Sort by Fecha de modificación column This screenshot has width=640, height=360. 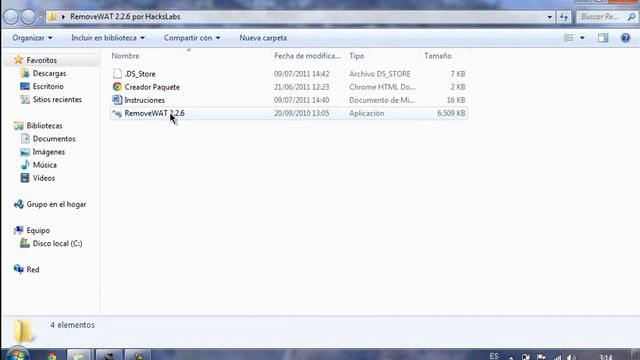[307, 56]
